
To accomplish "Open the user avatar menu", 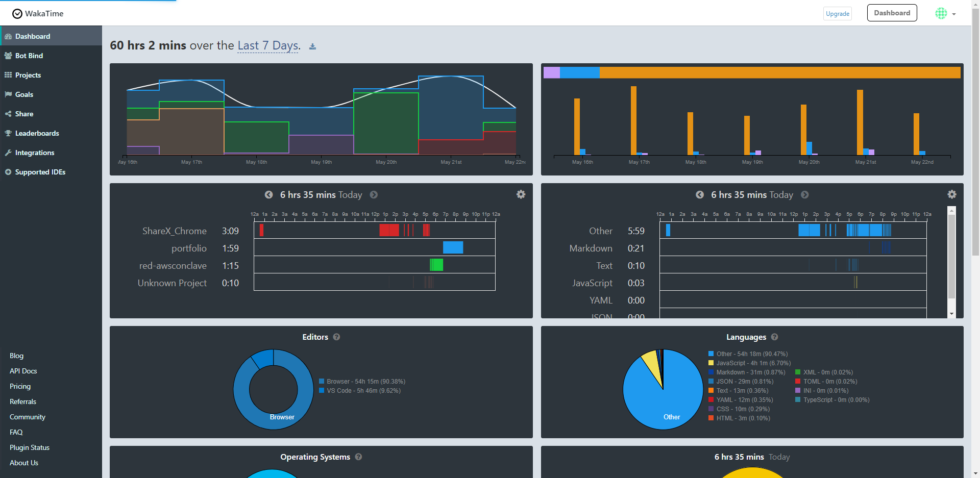I will coord(945,13).
